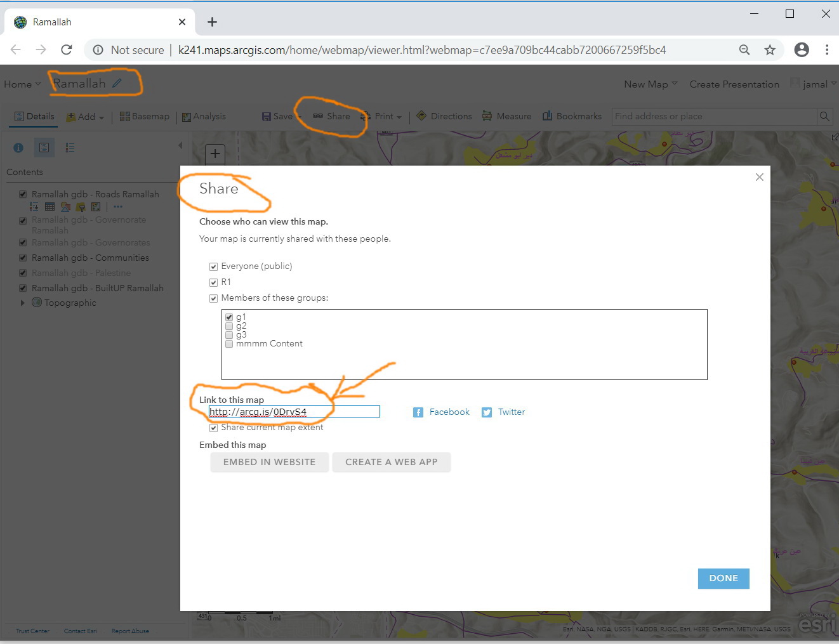Toggle Everyone (public) checkbox
The image size is (839, 644).
tap(213, 266)
